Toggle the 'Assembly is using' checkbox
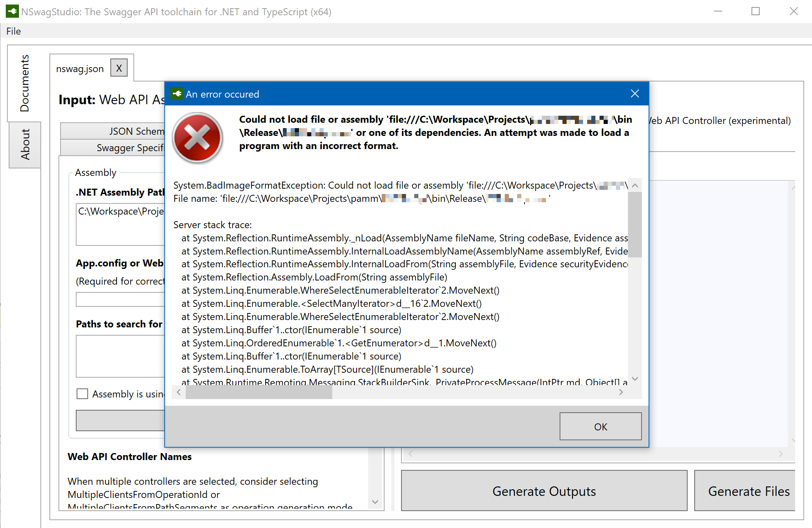This screenshot has height=528, width=812. 82,394
